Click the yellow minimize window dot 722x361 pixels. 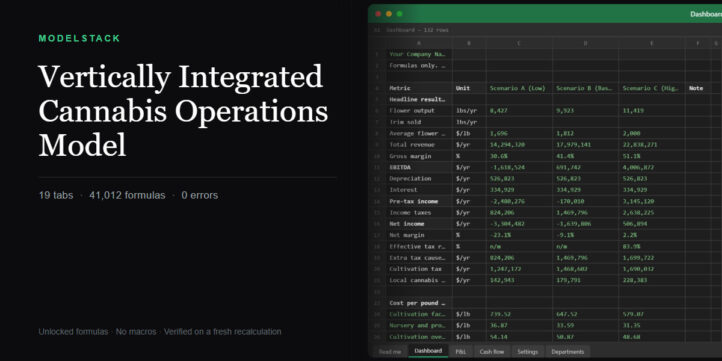point(389,14)
